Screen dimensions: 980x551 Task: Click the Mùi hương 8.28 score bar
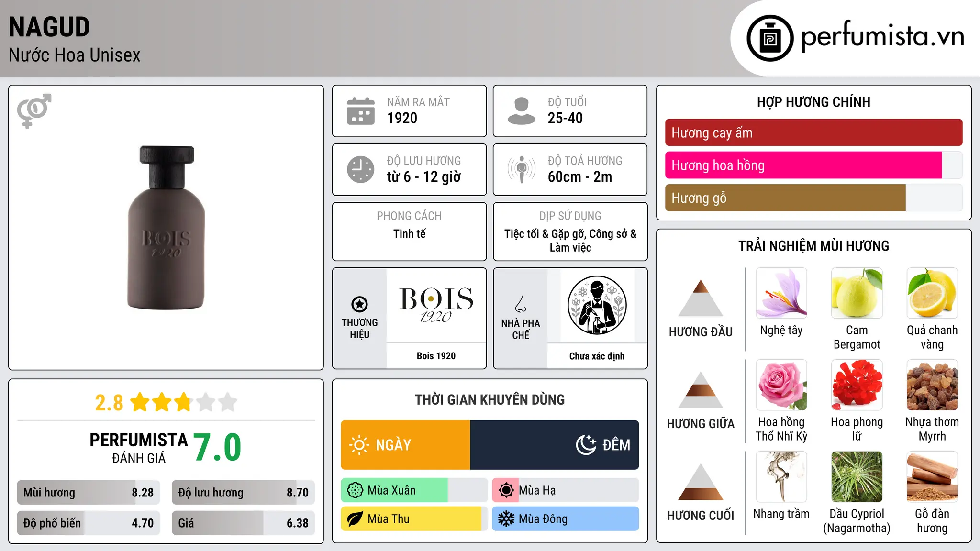click(x=89, y=492)
